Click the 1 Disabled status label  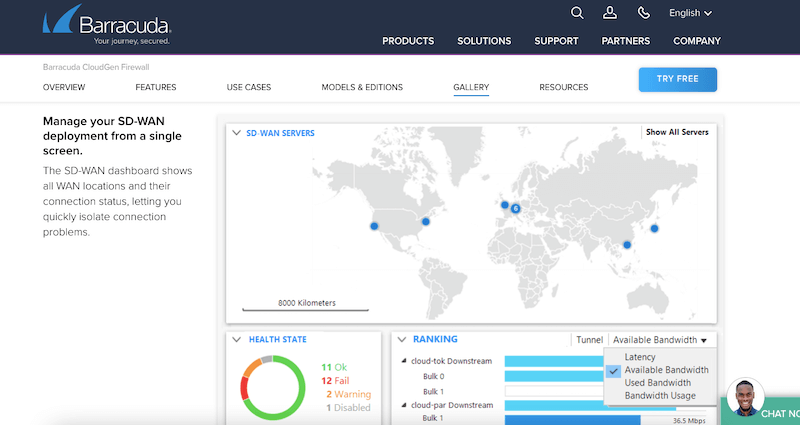click(x=348, y=408)
